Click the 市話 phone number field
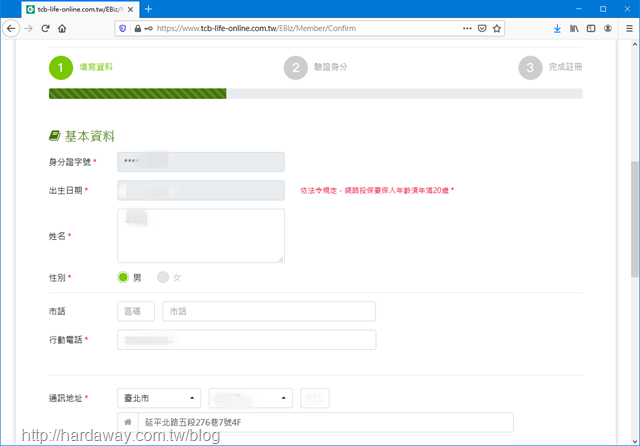640x446 pixels. pos(269,311)
